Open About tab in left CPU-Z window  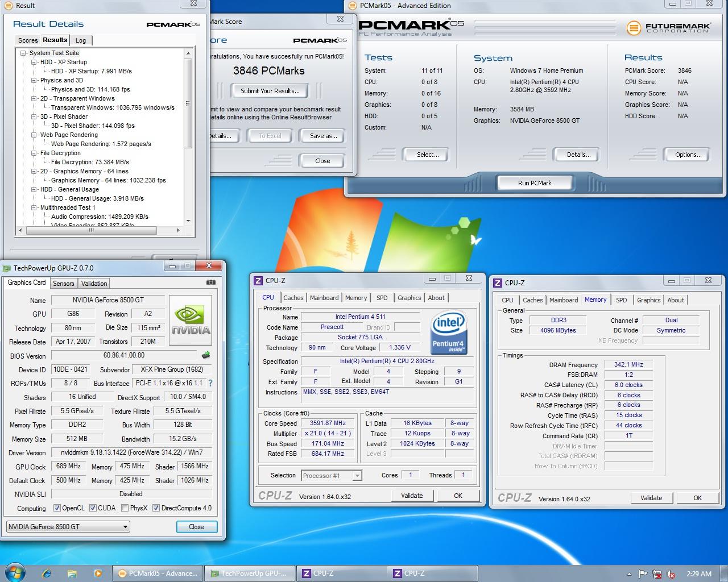point(436,298)
